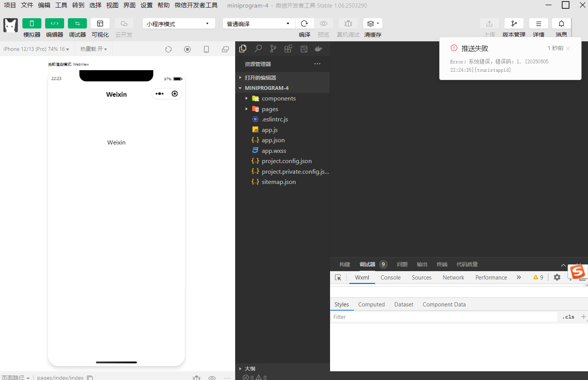This screenshot has height=380, width=588.
Task: Show more devtools tabs (»)
Action: pyautogui.click(x=519, y=278)
